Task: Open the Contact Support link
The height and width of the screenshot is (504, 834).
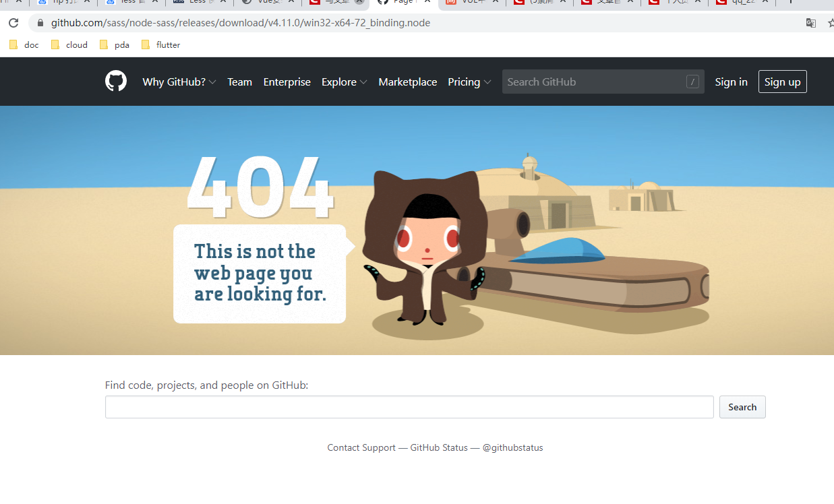Action: tap(361, 447)
